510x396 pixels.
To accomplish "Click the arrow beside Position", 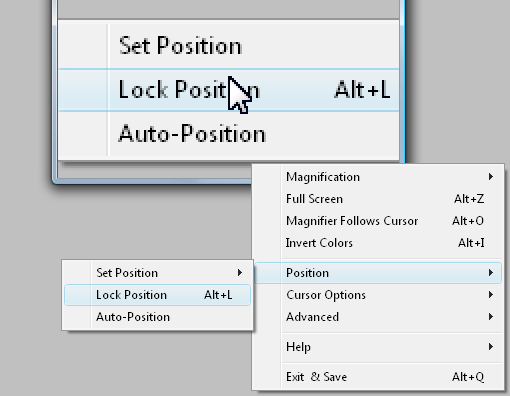I will [491, 273].
